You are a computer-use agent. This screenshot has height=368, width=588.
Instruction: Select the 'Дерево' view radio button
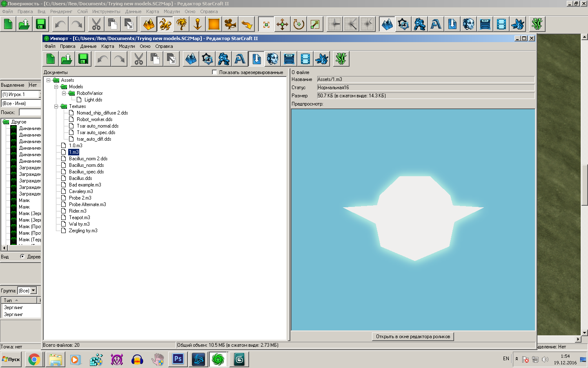click(x=22, y=256)
